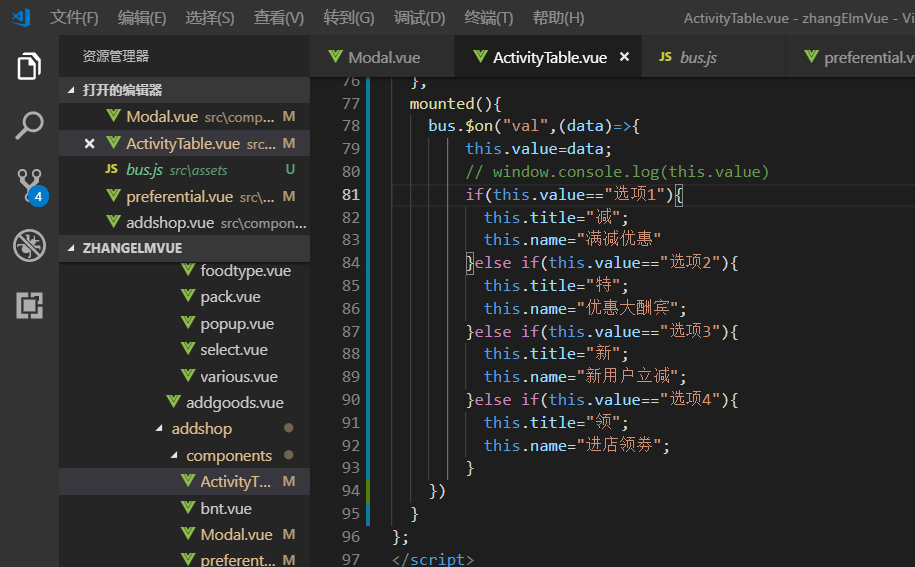Open the Explorer view in activity bar

(x=29, y=66)
